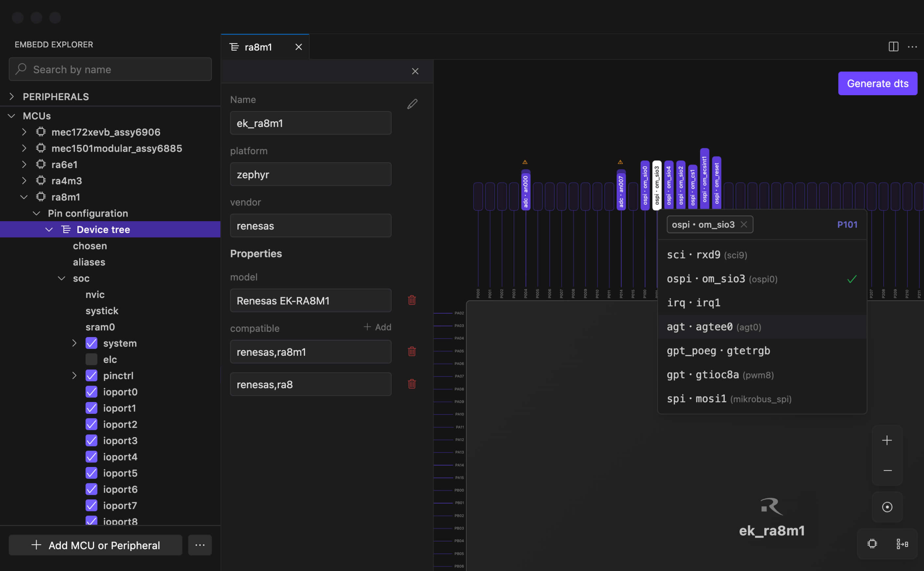The width and height of the screenshot is (924, 571).
Task: Click the Generate dts button
Action: click(x=877, y=83)
